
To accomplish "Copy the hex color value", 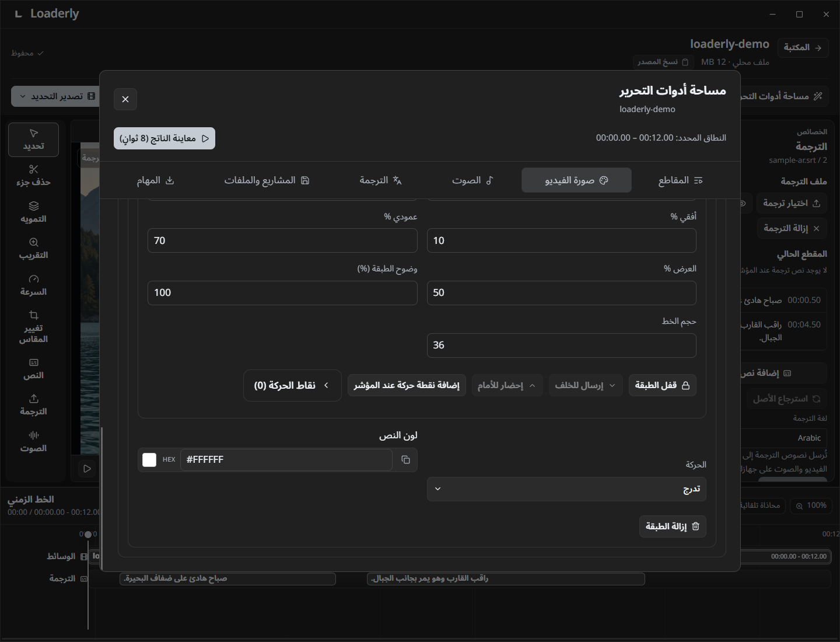I will coord(405,460).
